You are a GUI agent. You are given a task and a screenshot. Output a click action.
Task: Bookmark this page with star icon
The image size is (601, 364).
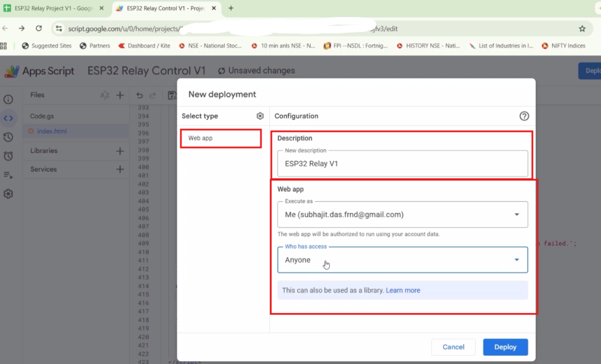tap(582, 29)
